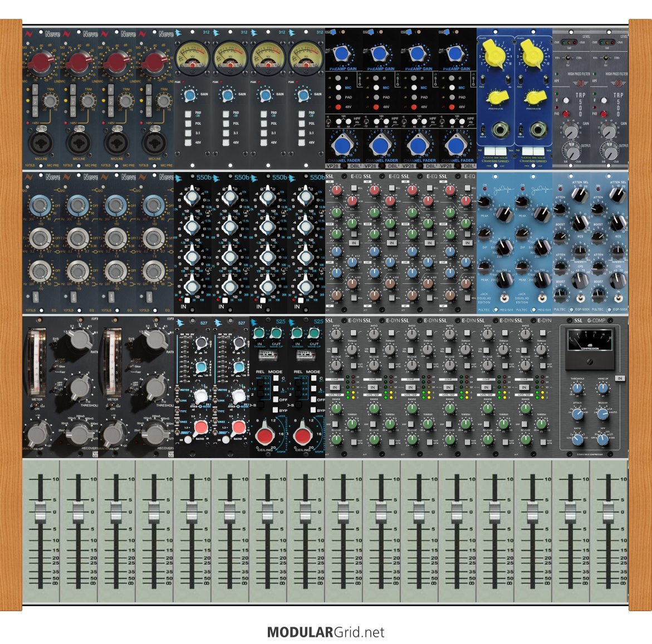This screenshot has width=652, height=644.
Task: Click GAIN knob on first TRP 500
Action: (571, 131)
